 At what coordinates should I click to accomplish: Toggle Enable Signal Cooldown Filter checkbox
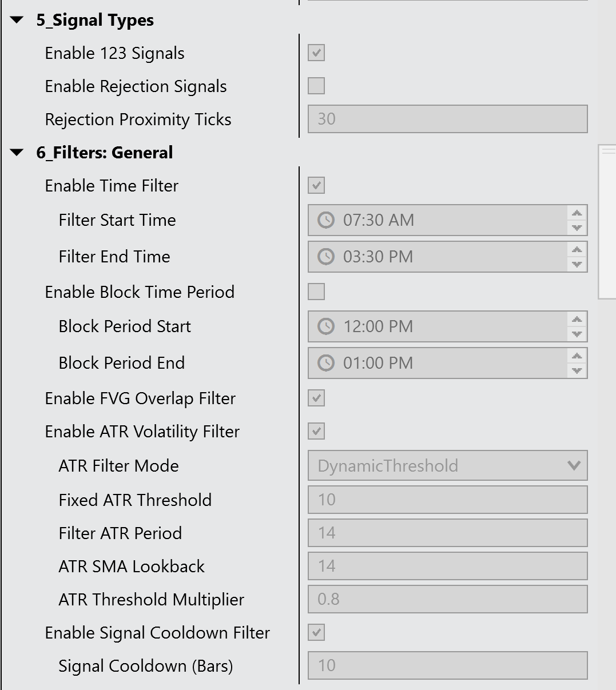316,633
